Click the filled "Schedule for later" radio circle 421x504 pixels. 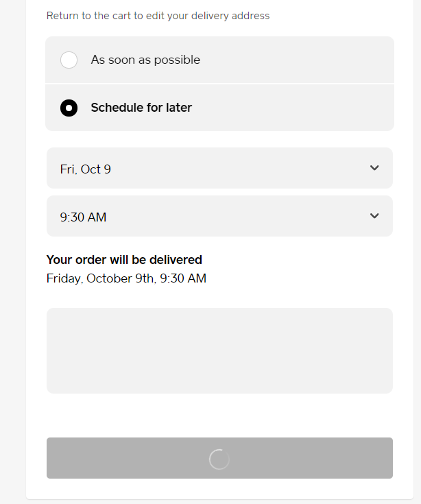click(69, 108)
